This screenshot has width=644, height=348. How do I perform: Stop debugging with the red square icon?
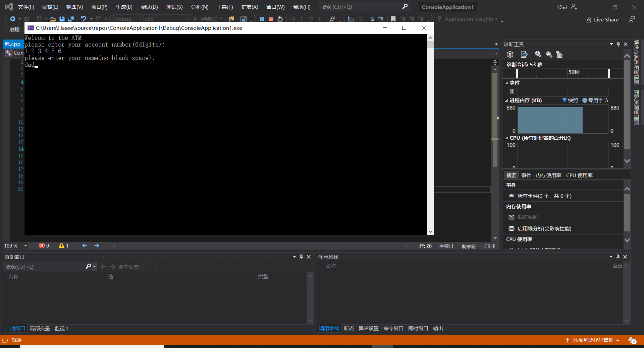click(x=271, y=19)
